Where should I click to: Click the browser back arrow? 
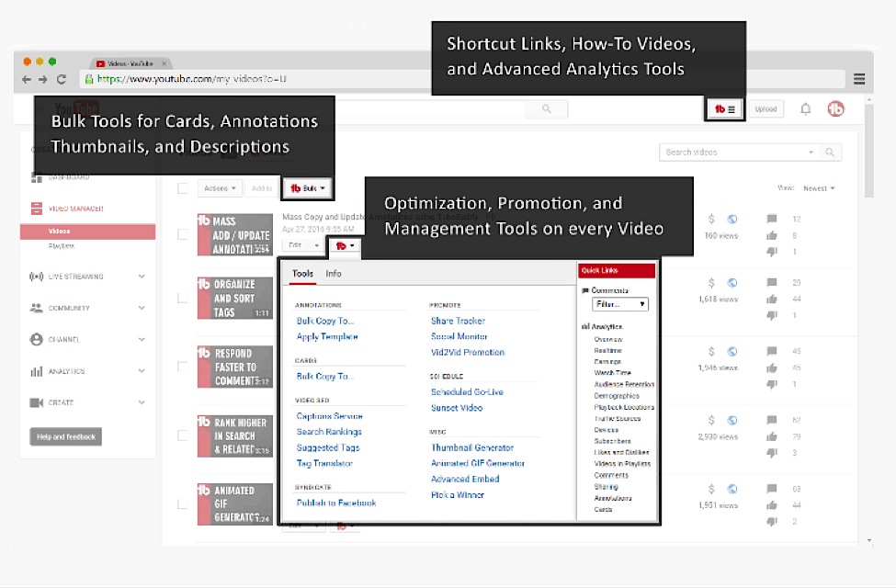(27, 79)
